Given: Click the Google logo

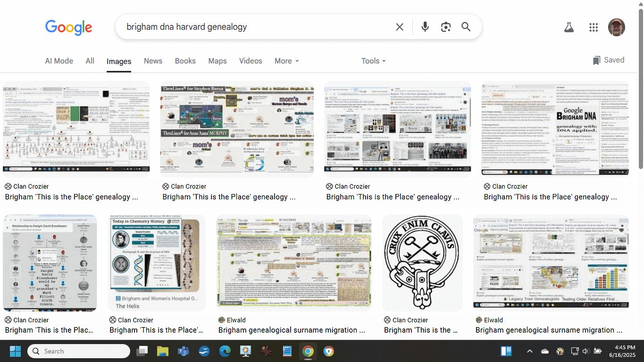Looking at the screenshot, I should point(68,27).
